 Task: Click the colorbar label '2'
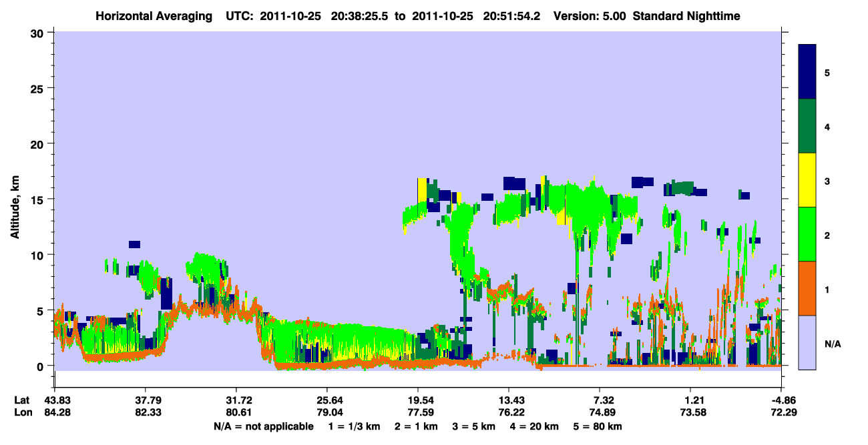click(827, 235)
